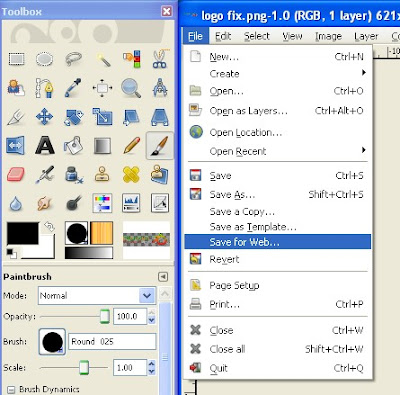The height and width of the screenshot is (395, 400).
Task: Open the Paintbrush tool options menu arrow
Action: click(163, 277)
